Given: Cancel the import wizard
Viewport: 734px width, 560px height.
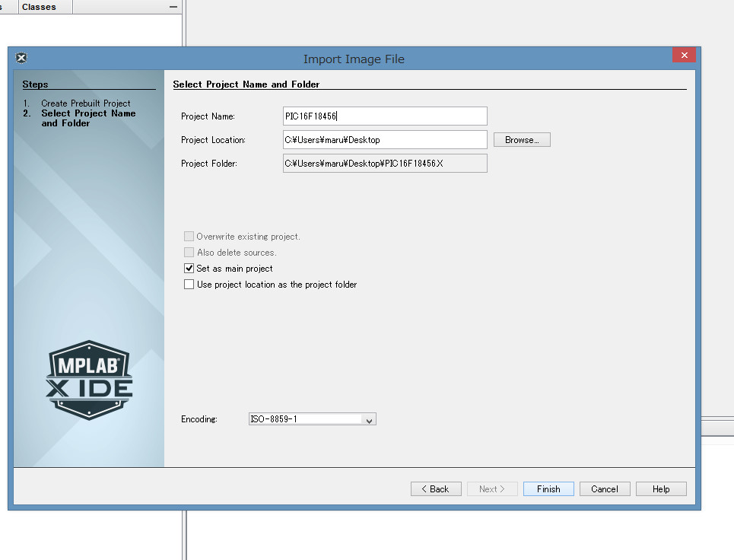Looking at the screenshot, I should pyautogui.click(x=605, y=488).
